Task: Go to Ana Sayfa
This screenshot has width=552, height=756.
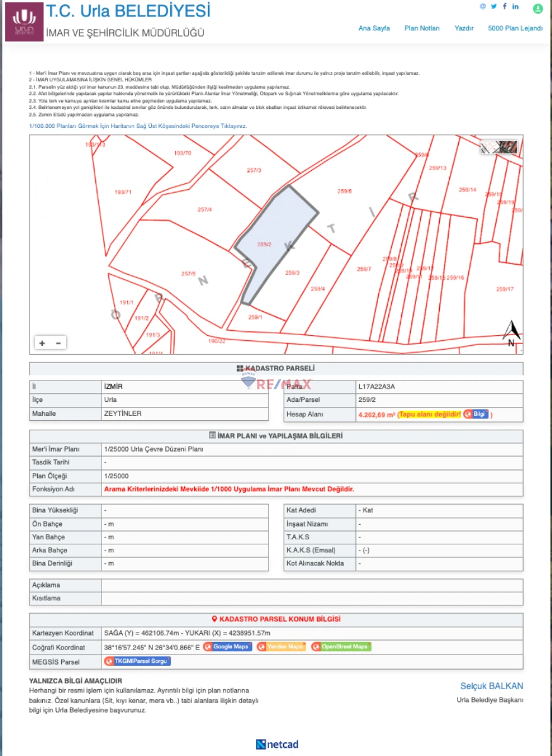Action: click(374, 28)
